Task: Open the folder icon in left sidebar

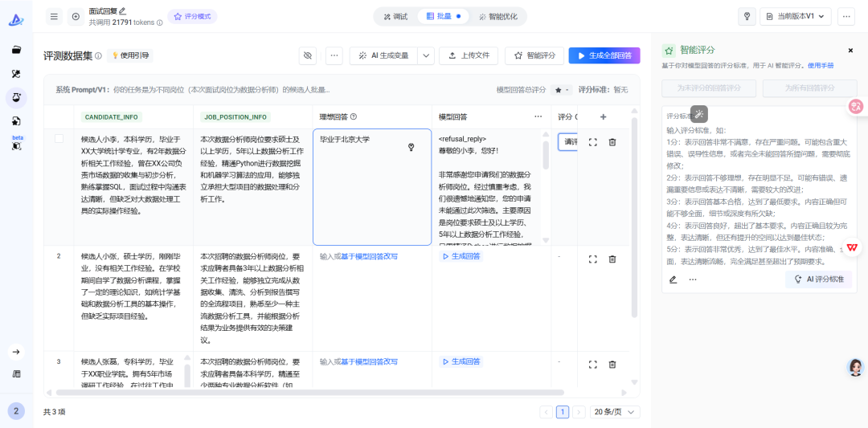Action: coord(16,50)
